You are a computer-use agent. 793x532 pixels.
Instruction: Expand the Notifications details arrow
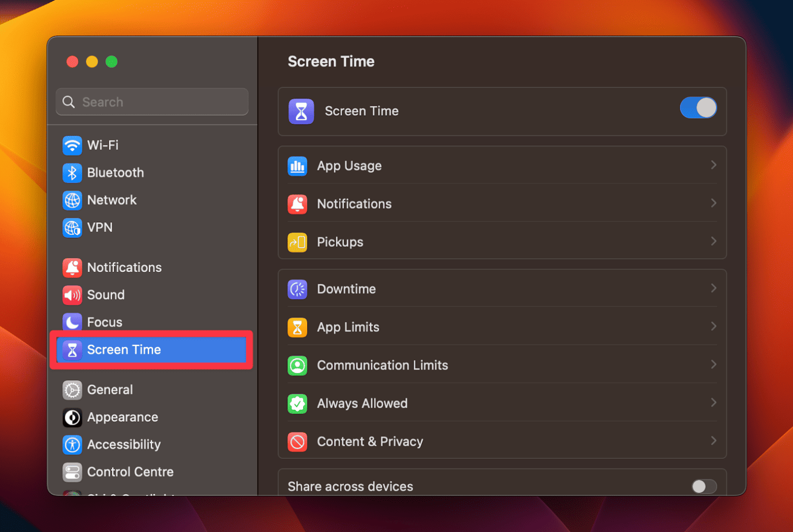[x=714, y=203]
